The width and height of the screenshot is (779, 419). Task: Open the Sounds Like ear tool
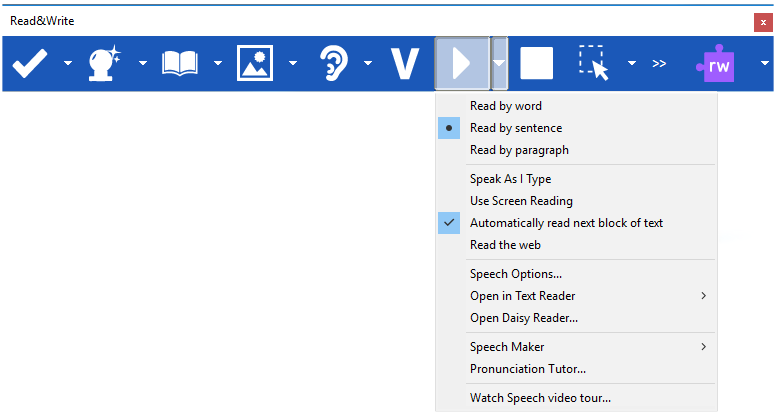[333, 63]
